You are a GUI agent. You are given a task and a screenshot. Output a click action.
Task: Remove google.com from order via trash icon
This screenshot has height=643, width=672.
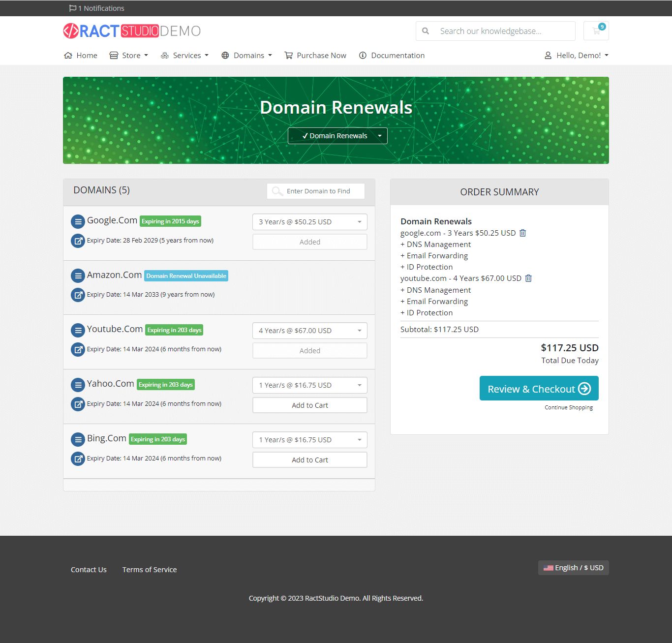(523, 233)
